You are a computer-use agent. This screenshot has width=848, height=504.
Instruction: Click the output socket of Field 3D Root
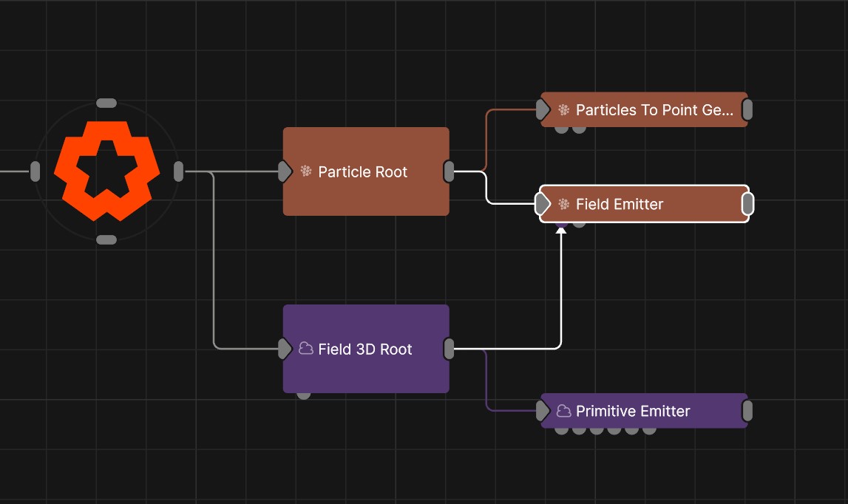point(449,347)
